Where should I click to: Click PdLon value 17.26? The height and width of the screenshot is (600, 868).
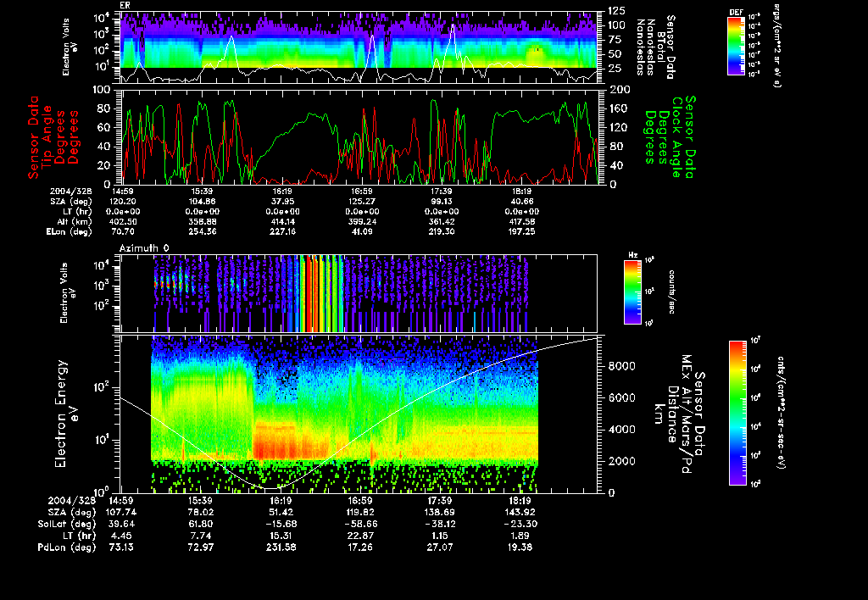pos(359,547)
